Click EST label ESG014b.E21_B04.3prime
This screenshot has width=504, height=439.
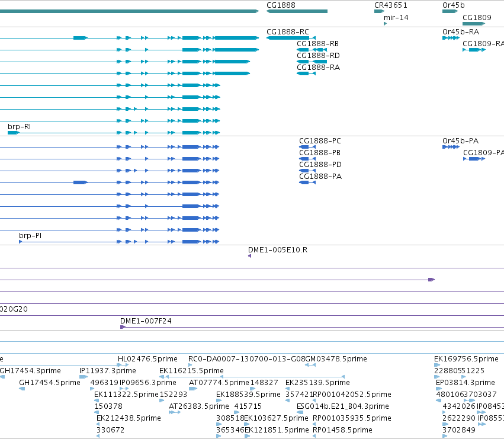coord(343,406)
